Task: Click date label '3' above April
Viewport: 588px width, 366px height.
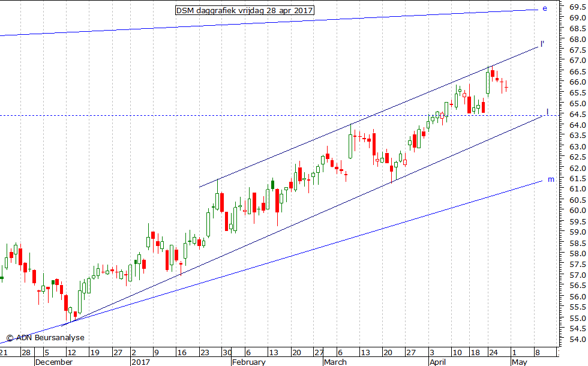Action: (x=432, y=353)
